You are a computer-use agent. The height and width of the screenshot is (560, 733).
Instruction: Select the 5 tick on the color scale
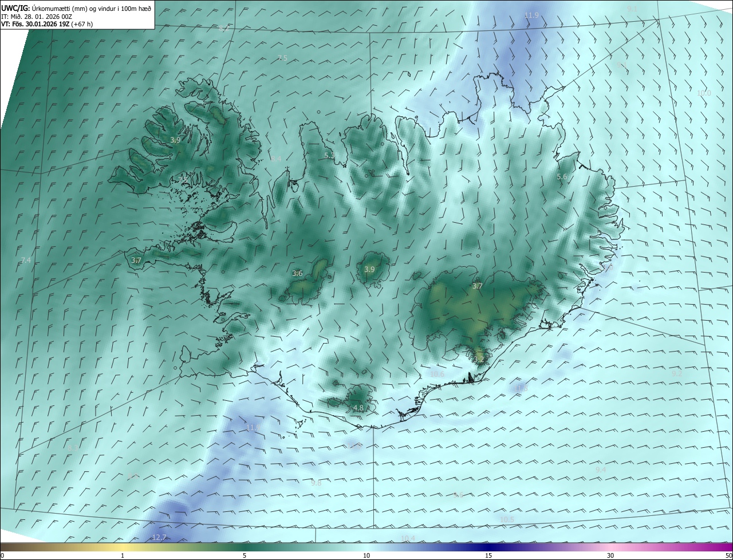(x=245, y=556)
